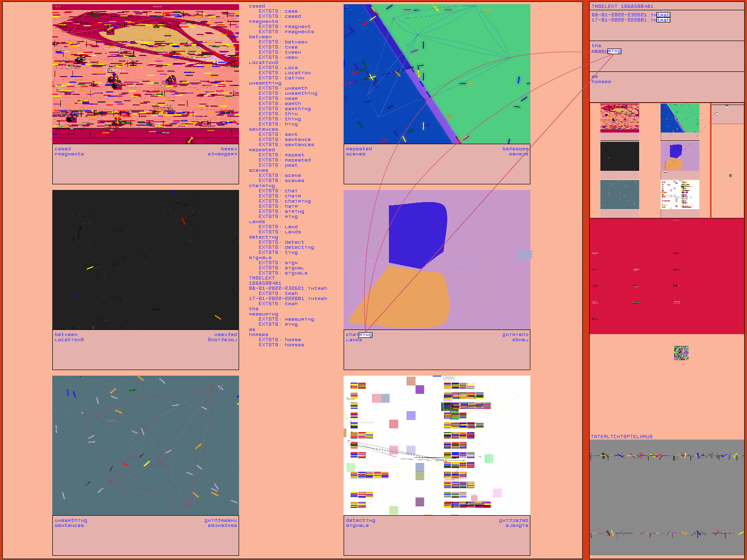Open the blue-green repeated scenes thumbnail
Image resolution: width=747 pixels, height=560 pixels.
[x=680, y=118]
